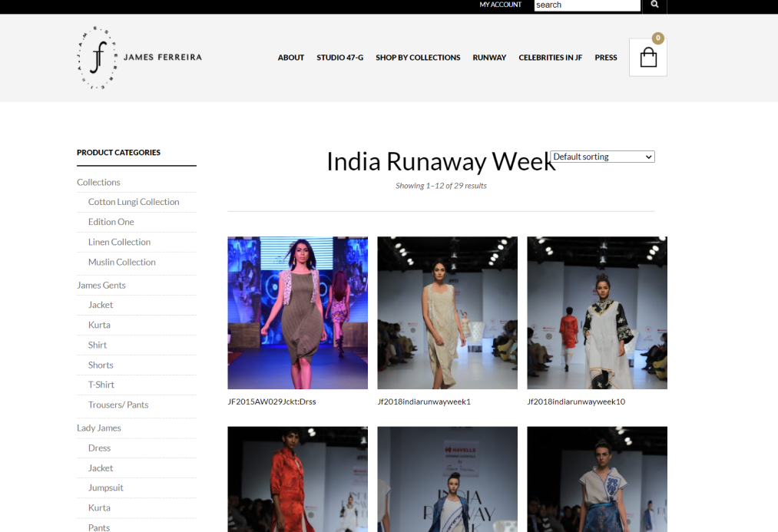Click the search magnifier icon

(654, 5)
